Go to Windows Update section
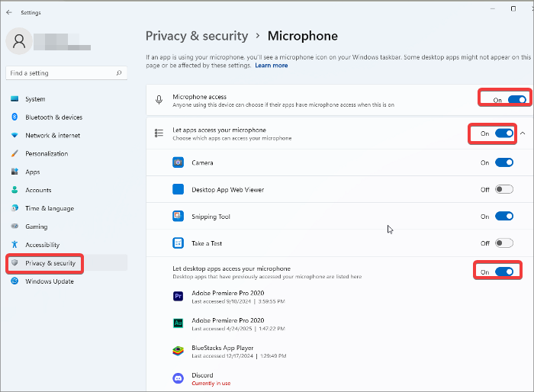The image size is (534, 392). pos(50,281)
